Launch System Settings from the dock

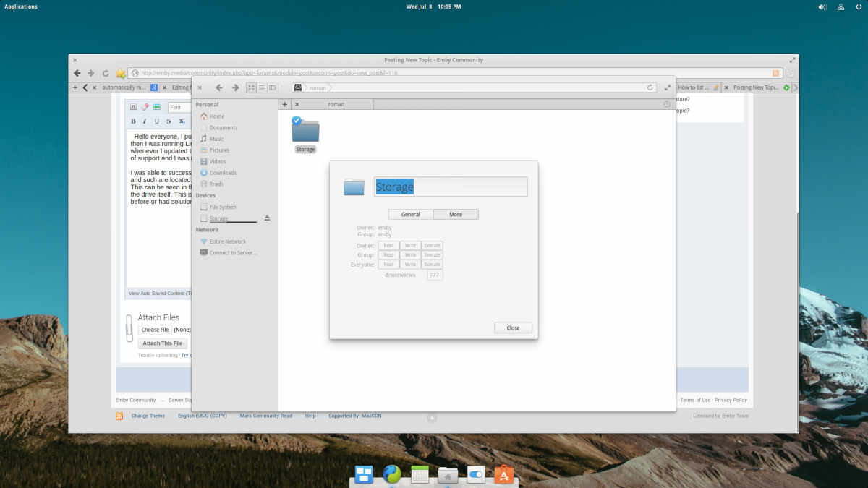tap(476, 474)
